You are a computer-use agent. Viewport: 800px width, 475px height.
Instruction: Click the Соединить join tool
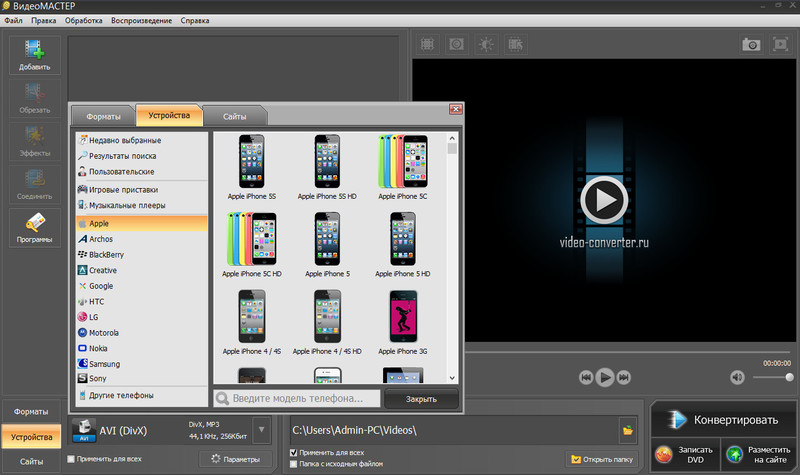pos(34,184)
